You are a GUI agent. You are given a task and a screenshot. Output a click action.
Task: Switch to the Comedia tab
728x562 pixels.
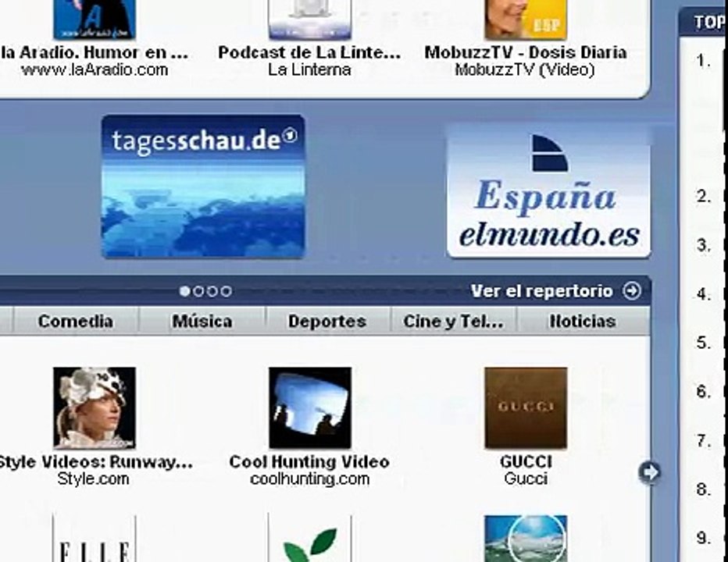tap(76, 321)
